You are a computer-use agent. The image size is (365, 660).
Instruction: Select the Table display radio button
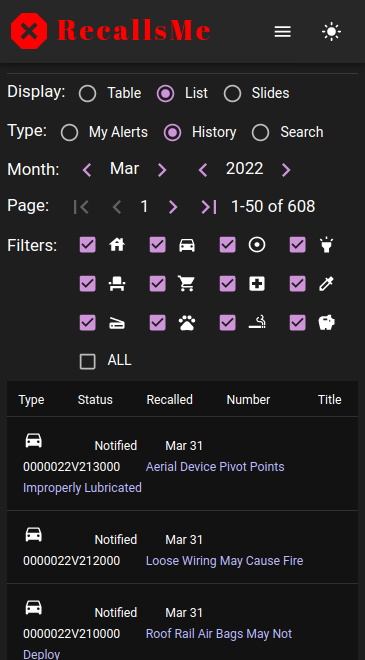(88, 93)
